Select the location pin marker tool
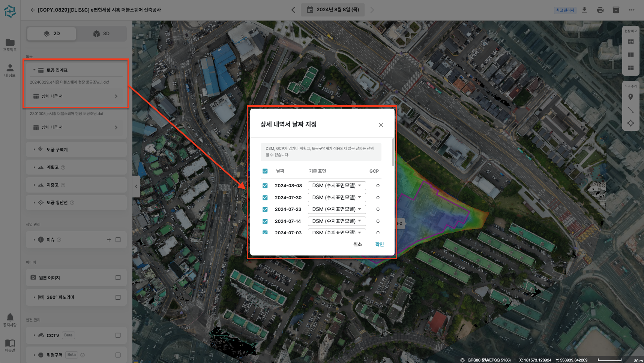 point(630,97)
